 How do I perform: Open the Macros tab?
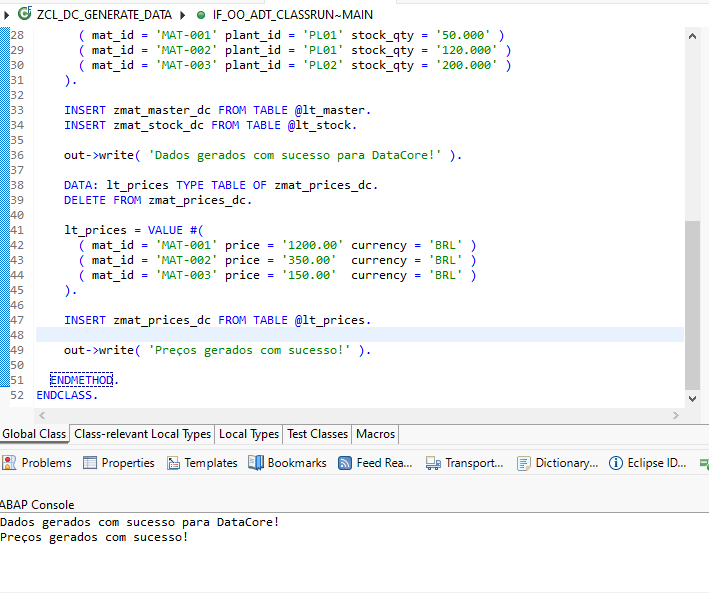pos(376,434)
